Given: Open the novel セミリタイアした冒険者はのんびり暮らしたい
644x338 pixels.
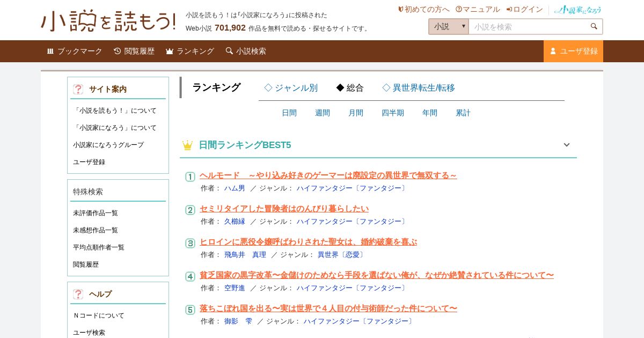Looking at the screenshot, I should click(x=284, y=209).
